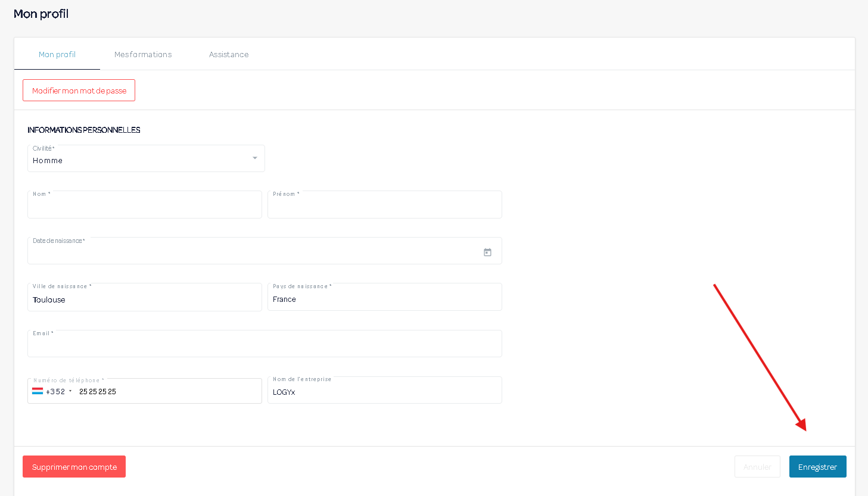This screenshot has height=496, width=868.
Task: Click the Annuler button
Action: click(757, 467)
